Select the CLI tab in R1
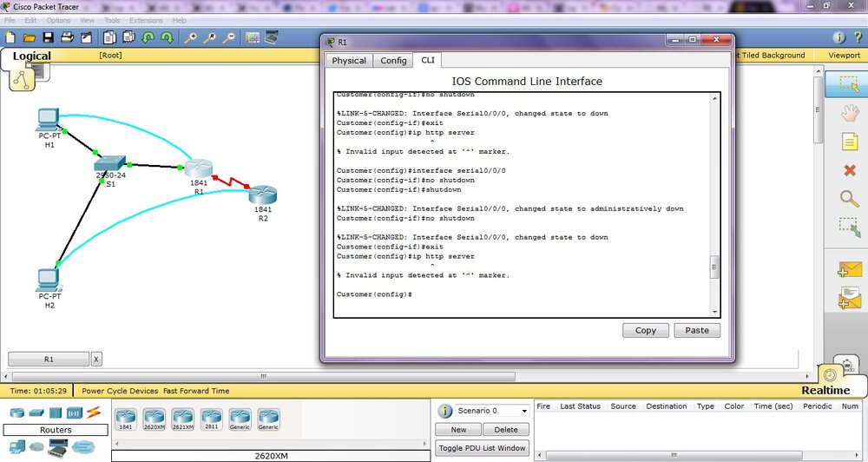The image size is (868, 462). [428, 60]
